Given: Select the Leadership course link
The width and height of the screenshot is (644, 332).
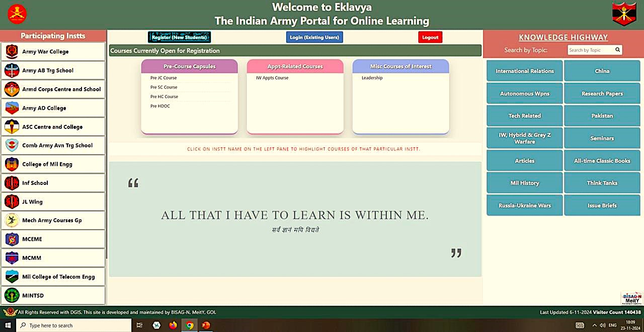Looking at the screenshot, I should pos(372,78).
